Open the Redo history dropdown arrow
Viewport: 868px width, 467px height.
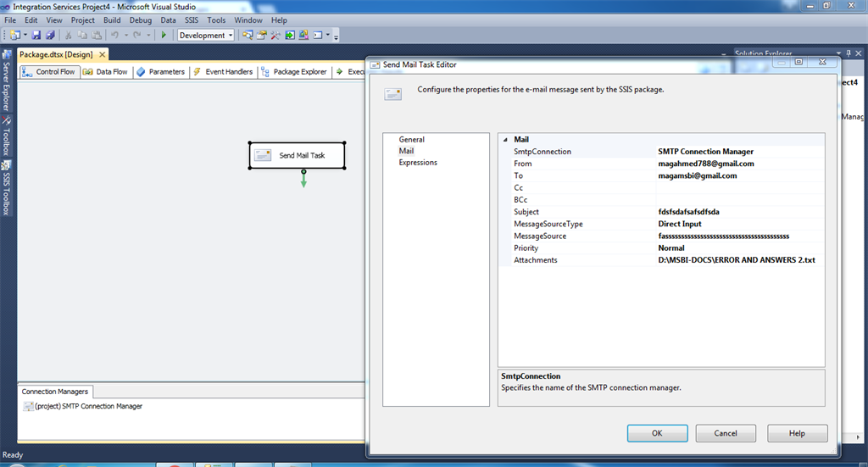[x=148, y=35]
